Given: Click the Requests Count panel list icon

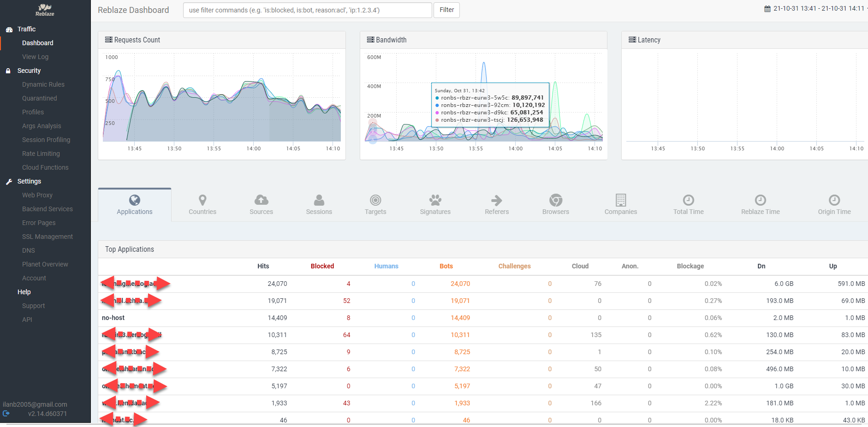Looking at the screenshot, I should (109, 40).
